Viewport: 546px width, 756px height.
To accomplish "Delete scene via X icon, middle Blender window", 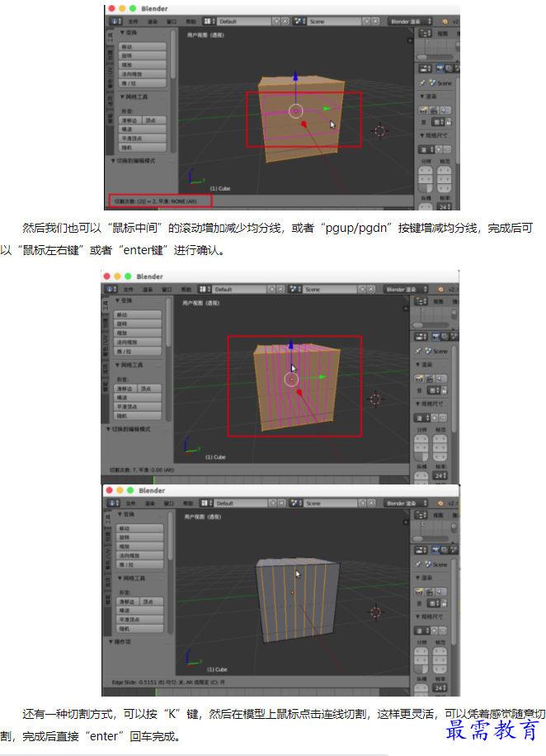I will pos(371,290).
